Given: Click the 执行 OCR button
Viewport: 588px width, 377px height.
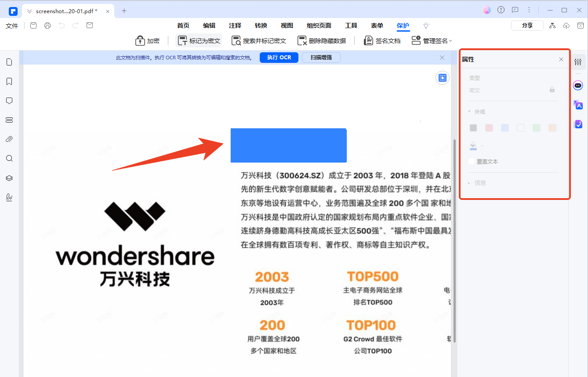Looking at the screenshot, I should [279, 57].
